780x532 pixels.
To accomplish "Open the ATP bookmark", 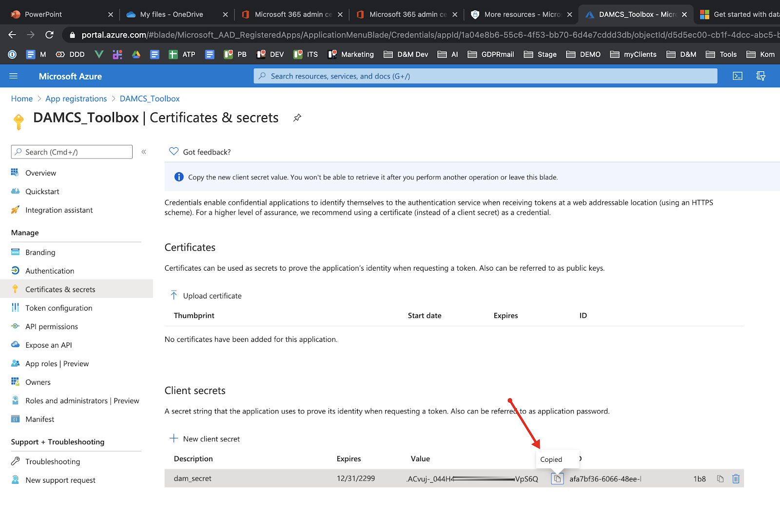I will click(x=182, y=54).
